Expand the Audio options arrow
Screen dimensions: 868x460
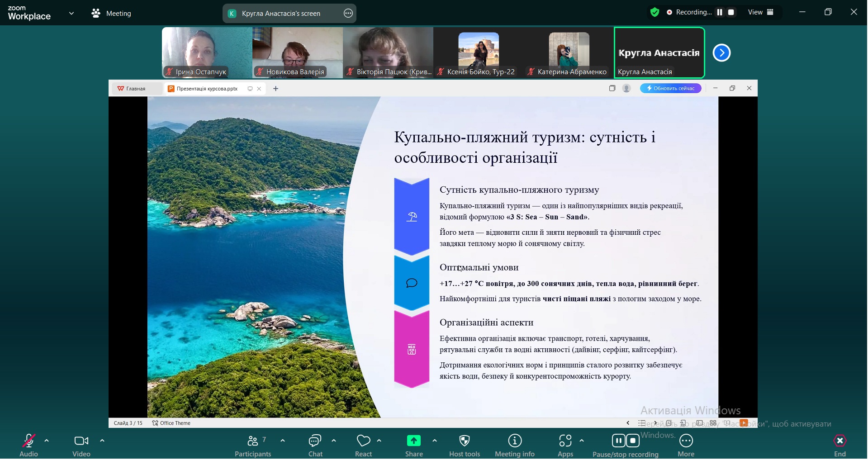click(47, 441)
